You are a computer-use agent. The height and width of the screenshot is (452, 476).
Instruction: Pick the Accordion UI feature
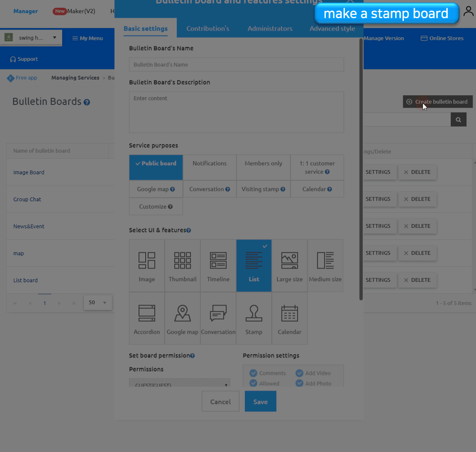[147, 318]
